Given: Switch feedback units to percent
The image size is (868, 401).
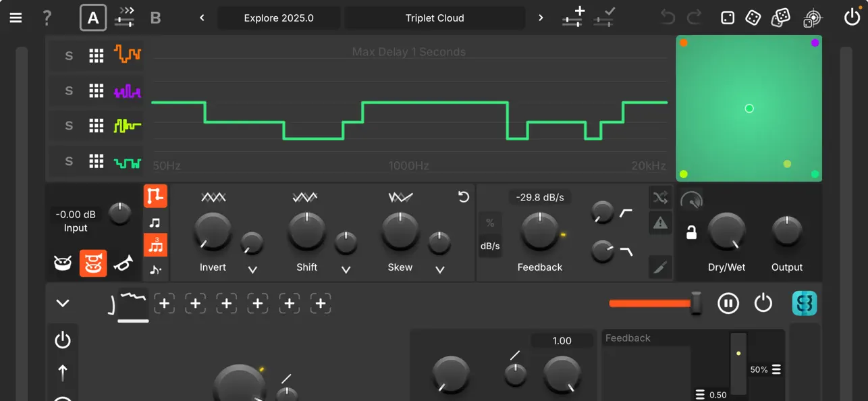Looking at the screenshot, I should pos(490,223).
